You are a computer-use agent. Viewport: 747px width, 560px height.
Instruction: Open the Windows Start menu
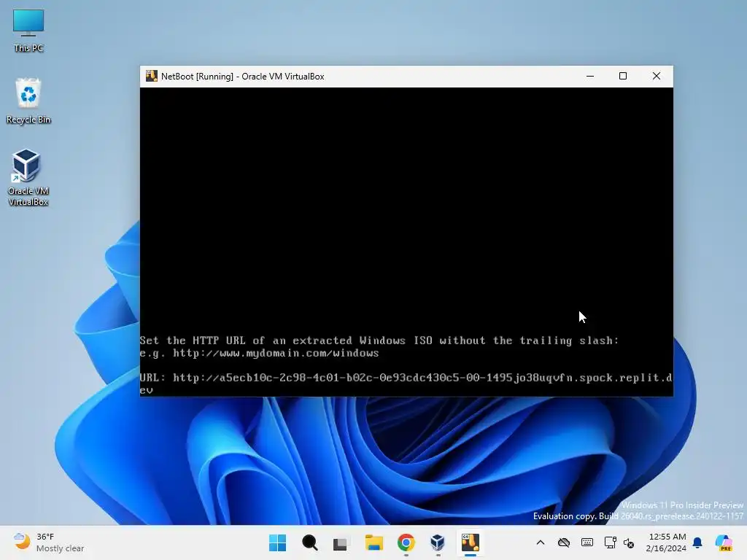(x=278, y=542)
